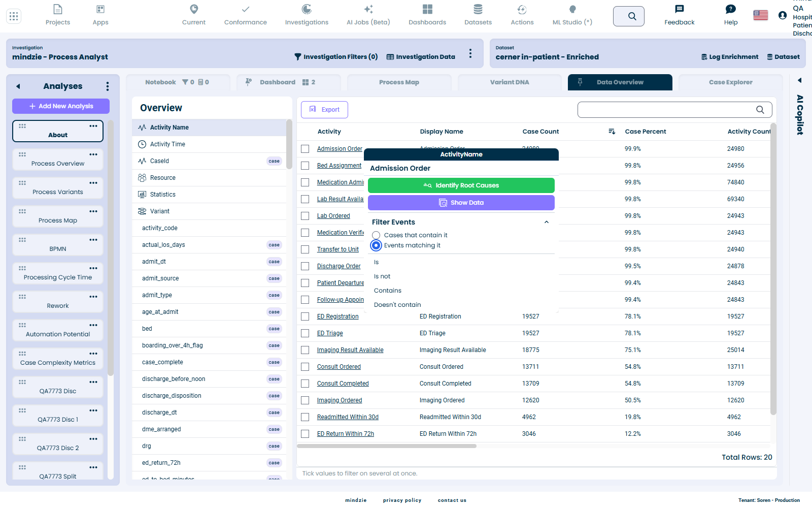Click Add New Analysis button
812x508 pixels.
click(61, 106)
